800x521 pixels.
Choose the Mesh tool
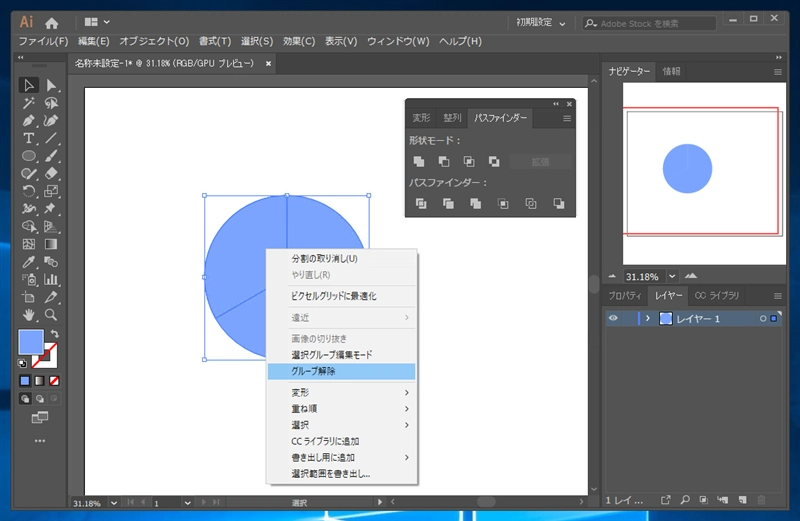pyautogui.click(x=29, y=244)
